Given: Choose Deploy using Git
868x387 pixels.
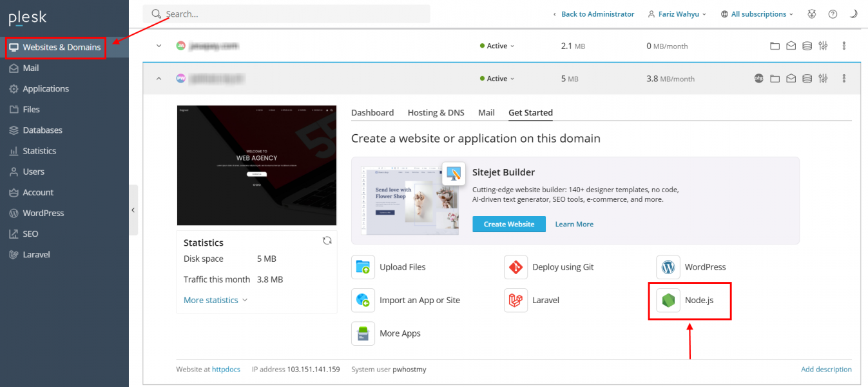Looking at the screenshot, I should tap(549, 267).
